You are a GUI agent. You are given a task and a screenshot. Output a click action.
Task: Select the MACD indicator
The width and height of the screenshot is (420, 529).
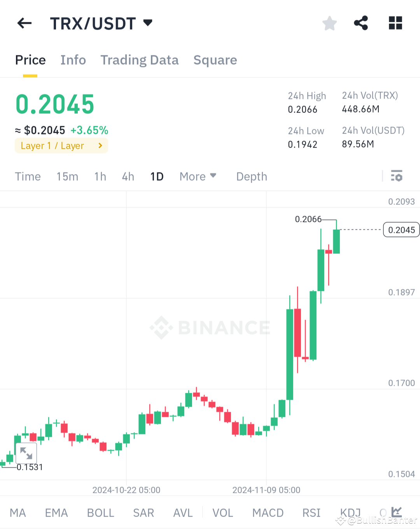pyautogui.click(x=268, y=513)
